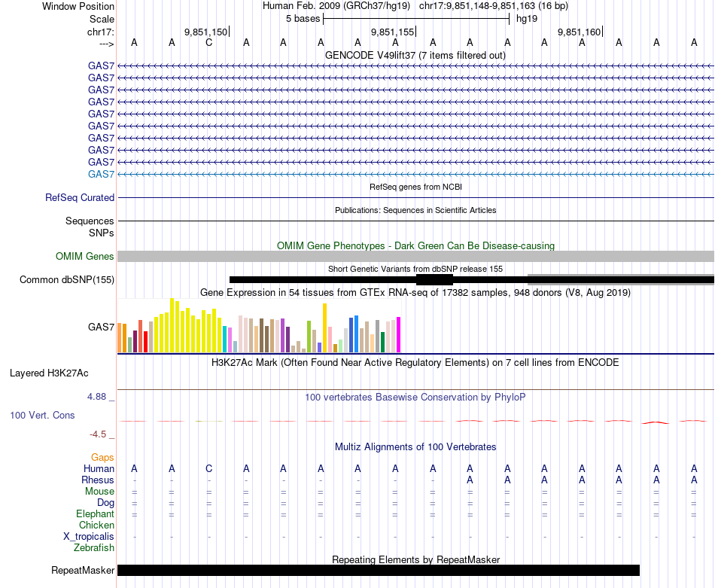
Task: Click the OMIM Genes label
Action: (84, 257)
